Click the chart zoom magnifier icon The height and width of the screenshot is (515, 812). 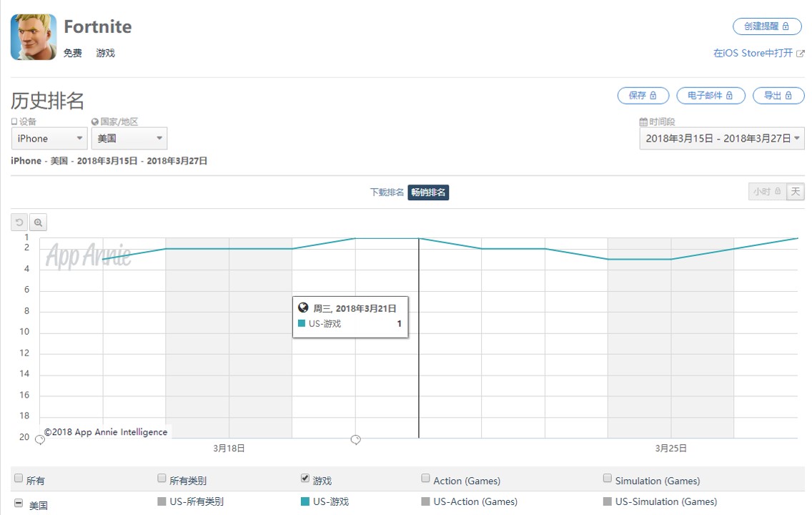(x=39, y=222)
